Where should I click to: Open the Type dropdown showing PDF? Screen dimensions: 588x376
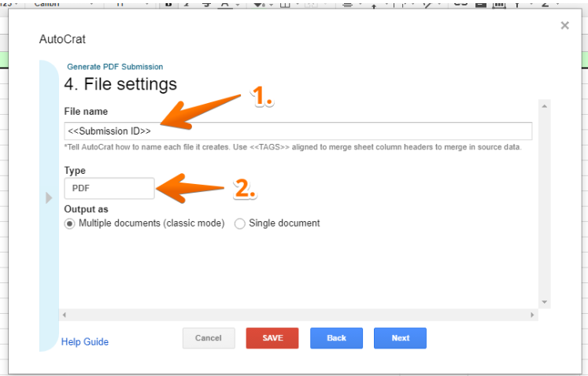[x=109, y=188]
